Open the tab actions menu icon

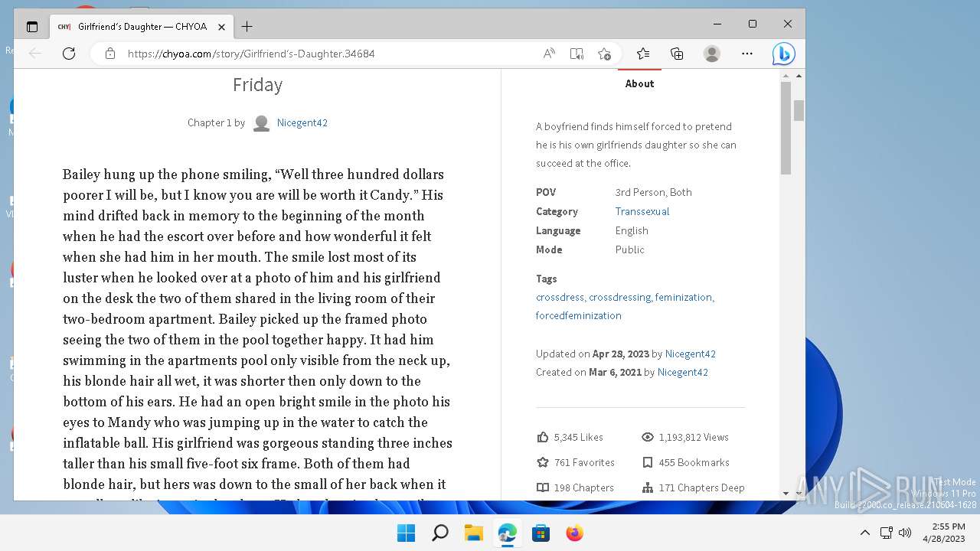31,27
